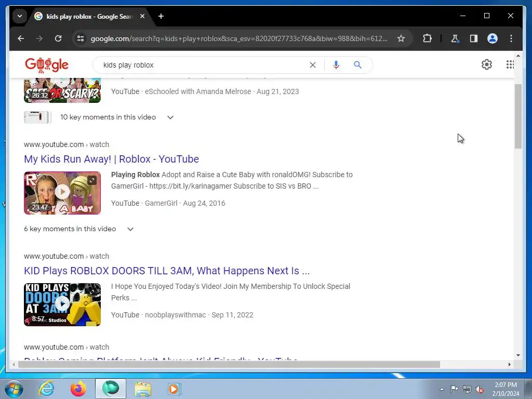View site information icon in address bar

pos(81,38)
